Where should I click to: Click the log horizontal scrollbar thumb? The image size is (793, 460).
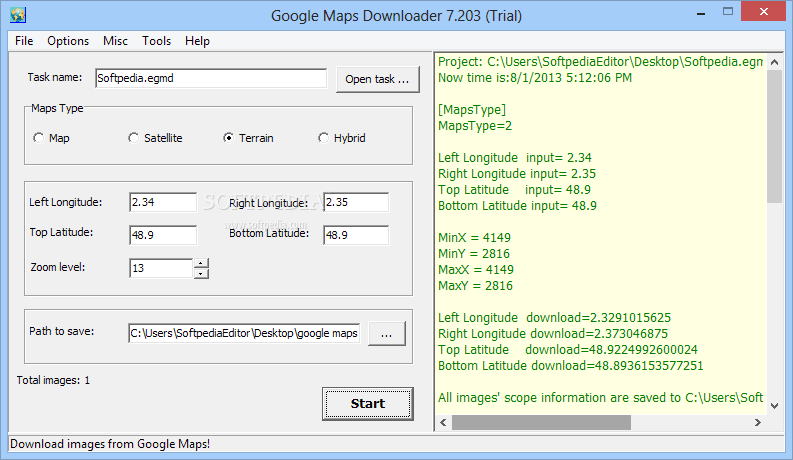[x=541, y=423]
